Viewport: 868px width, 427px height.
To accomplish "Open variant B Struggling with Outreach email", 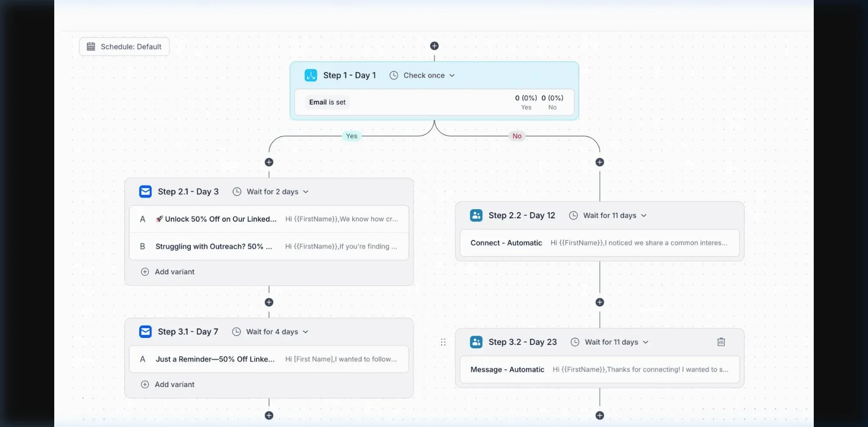I will (x=269, y=246).
